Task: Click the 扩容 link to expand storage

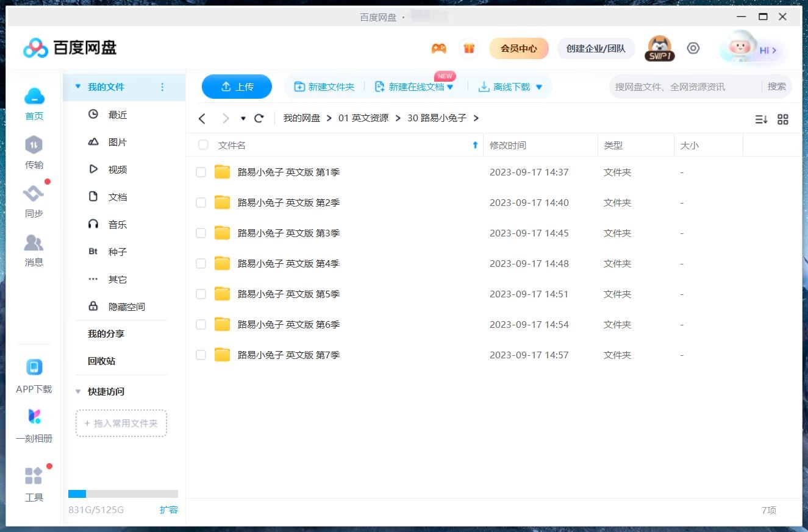Action: point(169,510)
